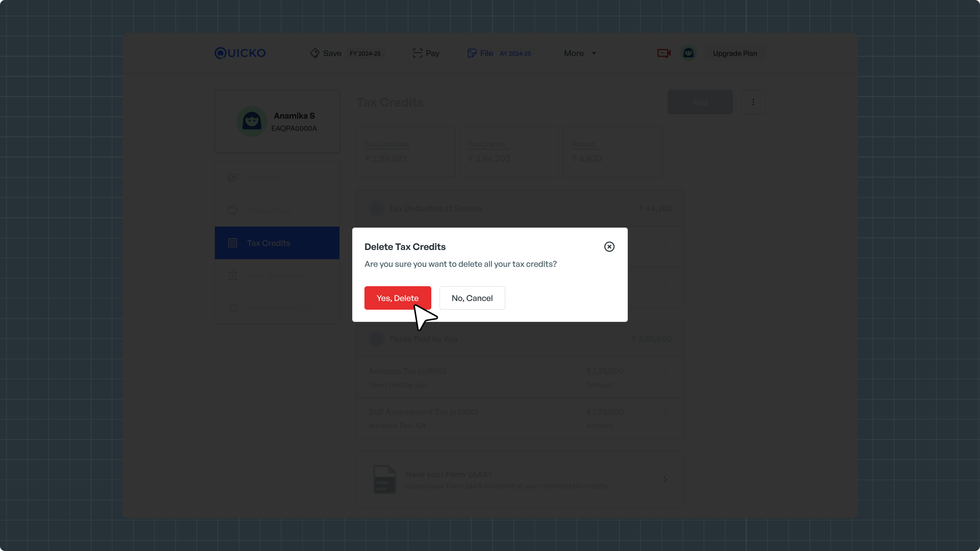Select the AY 2024-25 badge

point(515,54)
